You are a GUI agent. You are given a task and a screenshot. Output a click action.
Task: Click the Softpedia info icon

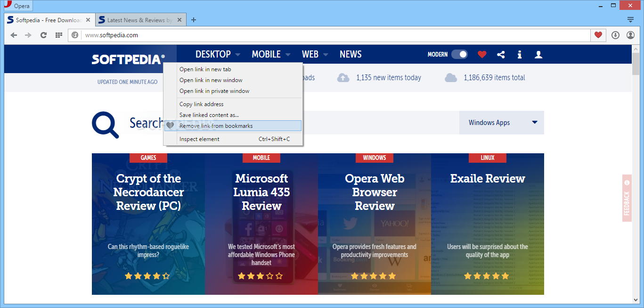pyautogui.click(x=519, y=54)
